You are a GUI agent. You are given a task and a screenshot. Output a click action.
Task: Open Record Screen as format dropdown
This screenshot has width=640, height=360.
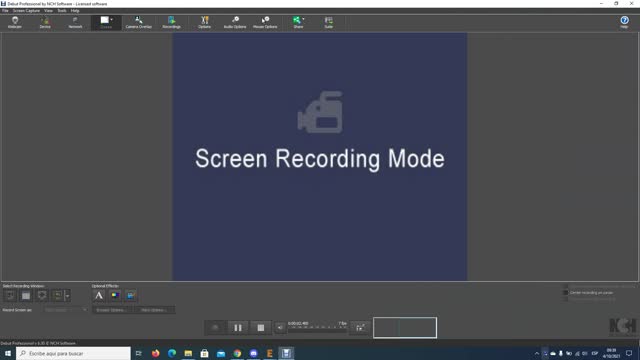(x=65, y=310)
